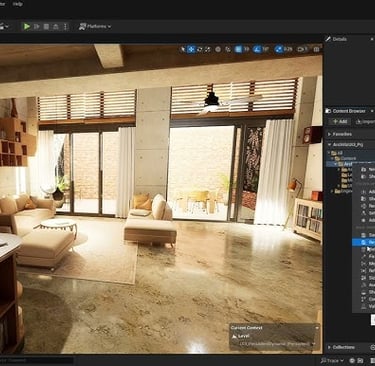Open Current Context panel dropdown arrow
Image resolution: width=375 pixels, height=366 pixels.
(x=317, y=328)
